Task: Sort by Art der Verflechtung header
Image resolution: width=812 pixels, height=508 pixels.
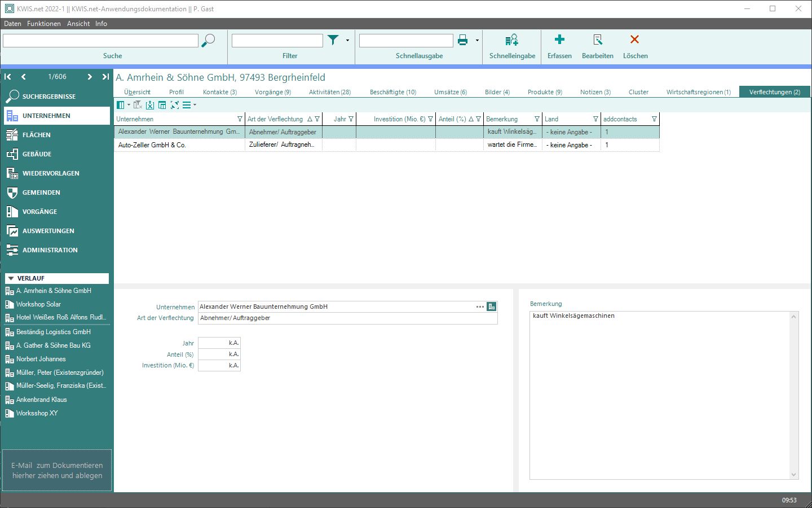Action: [x=275, y=119]
